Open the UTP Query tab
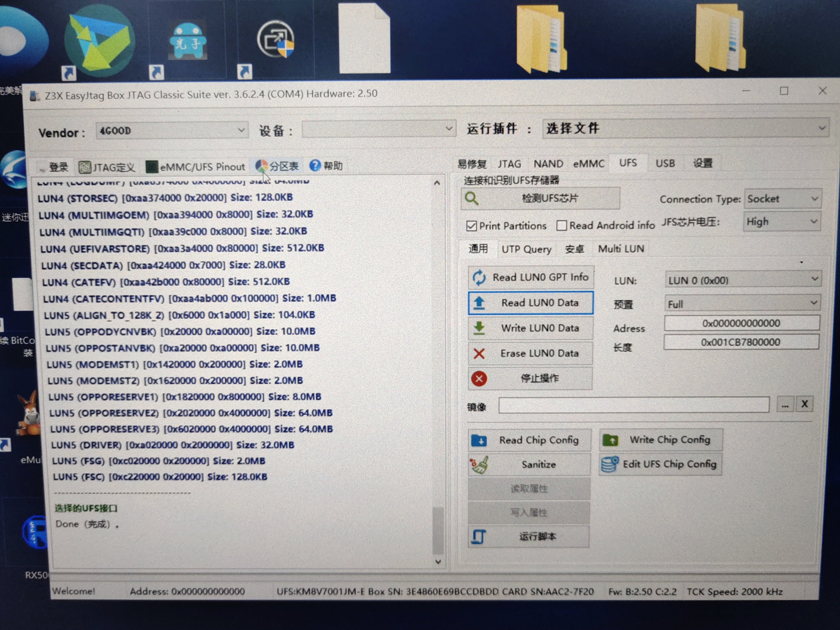Image resolution: width=840 pixels, height=630 pixels. 526,249
